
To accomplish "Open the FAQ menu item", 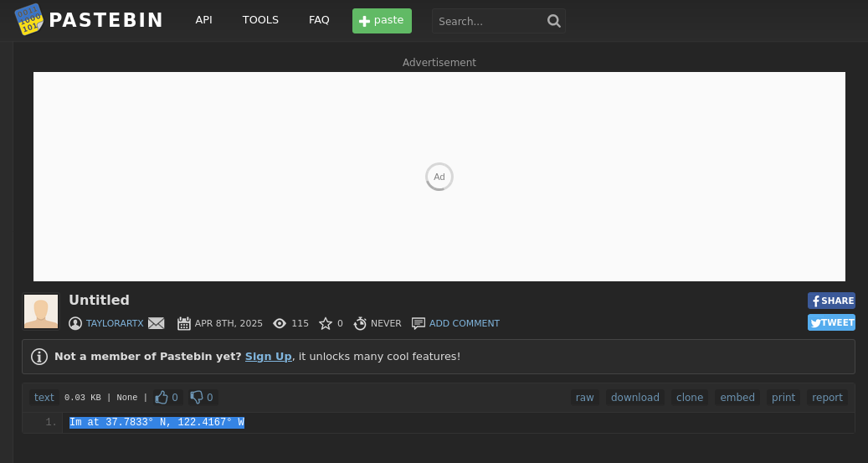I will tap(319, 20).
